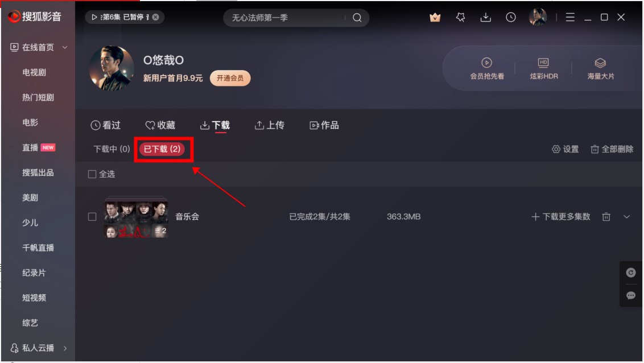The width and height of the screenshot is (644, 363).
Task: Click the search magnifier icon
Action: coord(357,18)
